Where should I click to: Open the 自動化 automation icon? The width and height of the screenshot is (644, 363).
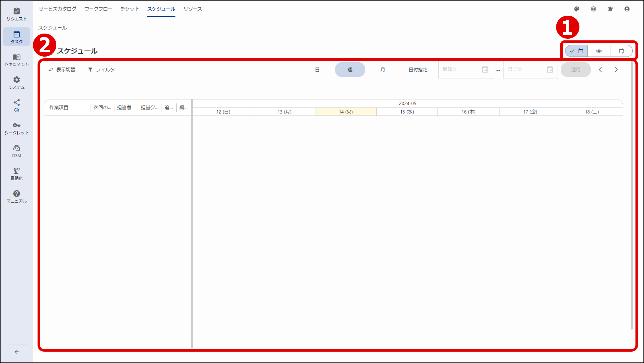[16, 174]
